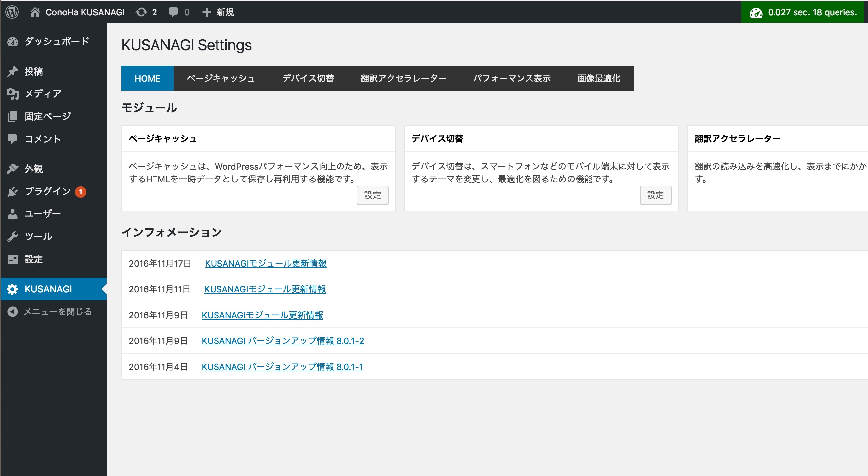868x476 pixels.
Task: Click the ダッシュボード gauge icon
Action: [x=13, y=41]
